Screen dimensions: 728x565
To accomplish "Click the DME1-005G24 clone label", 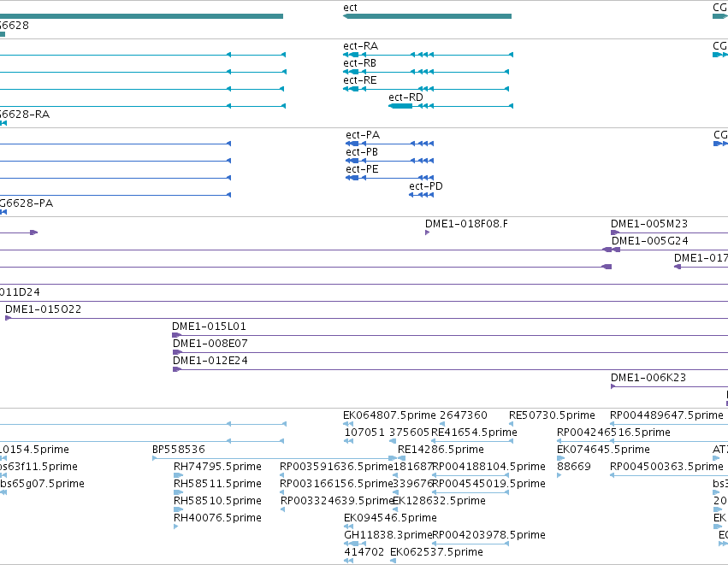I will coord(650,241).
